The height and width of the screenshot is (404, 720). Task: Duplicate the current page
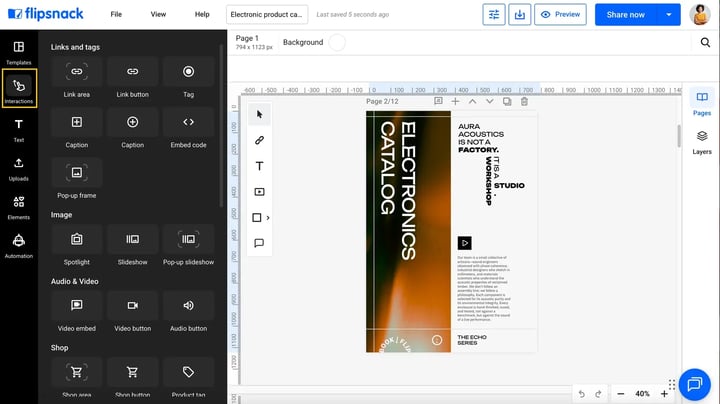tap(507, 101)
